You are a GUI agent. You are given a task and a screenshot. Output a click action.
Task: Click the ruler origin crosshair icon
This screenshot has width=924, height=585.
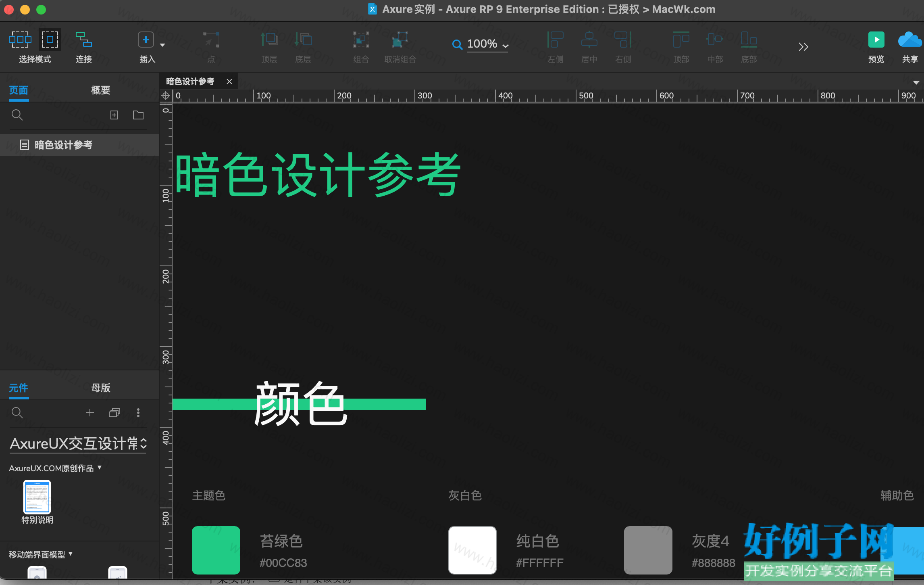[166, 96]
